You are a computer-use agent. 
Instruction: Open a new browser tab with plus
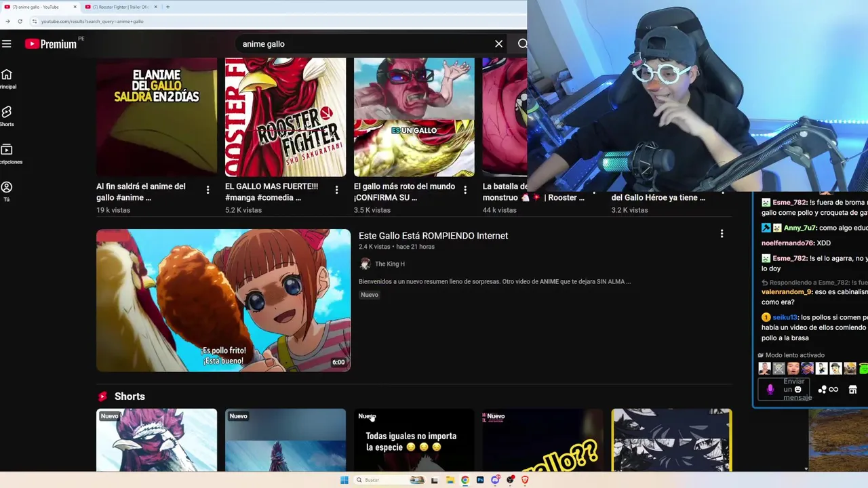(167, 7)
